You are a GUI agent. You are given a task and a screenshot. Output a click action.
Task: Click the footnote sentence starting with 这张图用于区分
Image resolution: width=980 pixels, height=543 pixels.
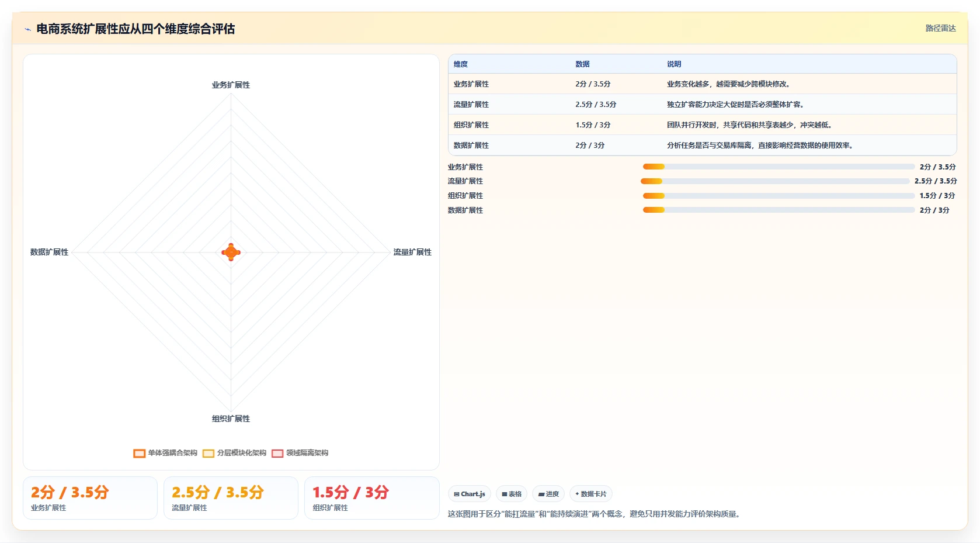595,514
